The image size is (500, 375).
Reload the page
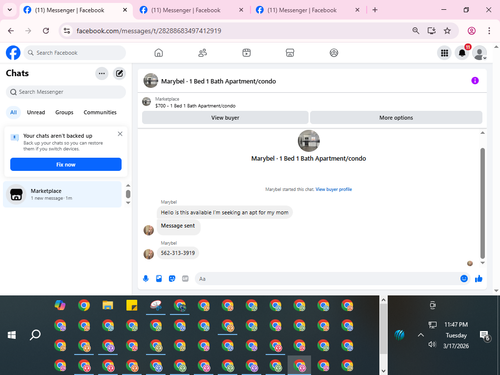coord(46,31)
